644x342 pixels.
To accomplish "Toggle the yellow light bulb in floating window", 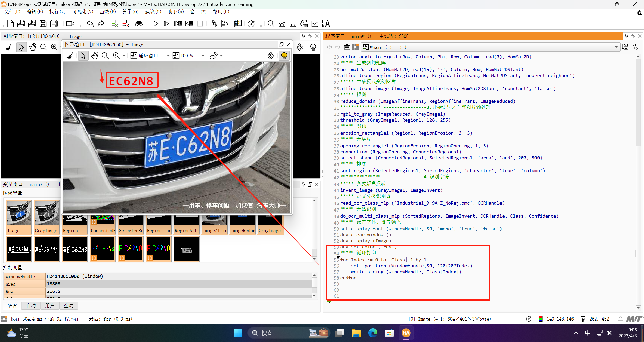I will click(284, 56).
